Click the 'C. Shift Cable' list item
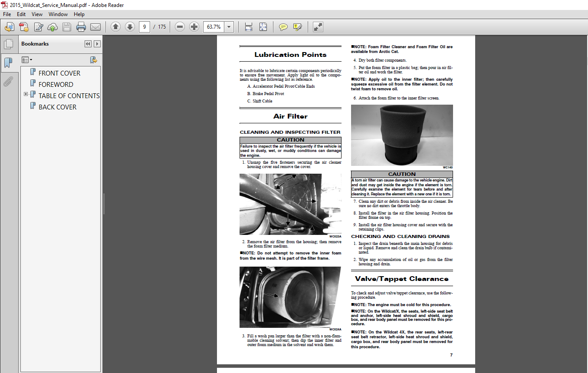The height and width of the screenshot is (373, 588). (260, 101)
